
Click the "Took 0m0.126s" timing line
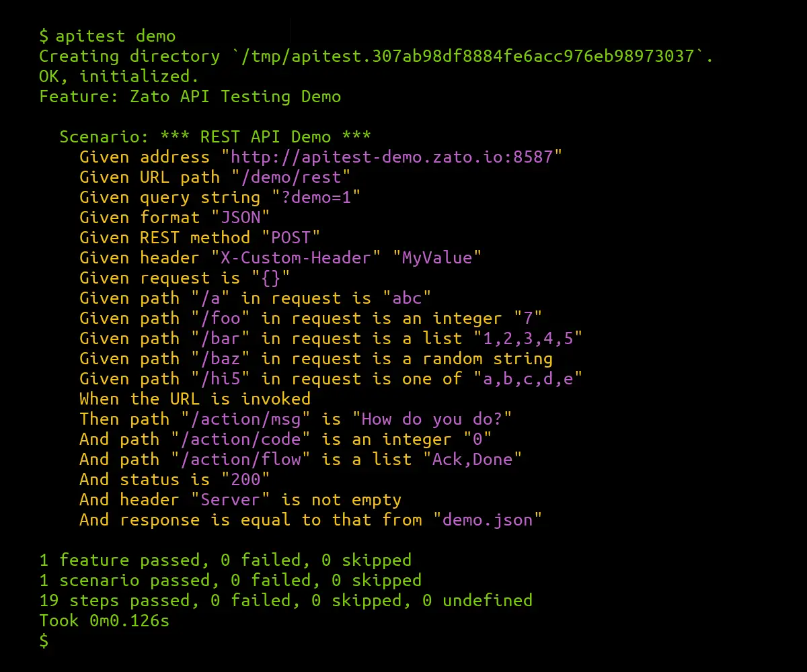pyautogui.click(x=104, y=621)
